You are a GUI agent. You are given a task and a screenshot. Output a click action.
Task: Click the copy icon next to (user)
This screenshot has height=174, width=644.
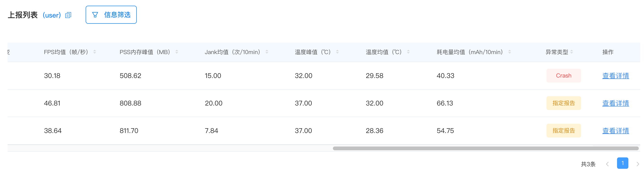68,15
